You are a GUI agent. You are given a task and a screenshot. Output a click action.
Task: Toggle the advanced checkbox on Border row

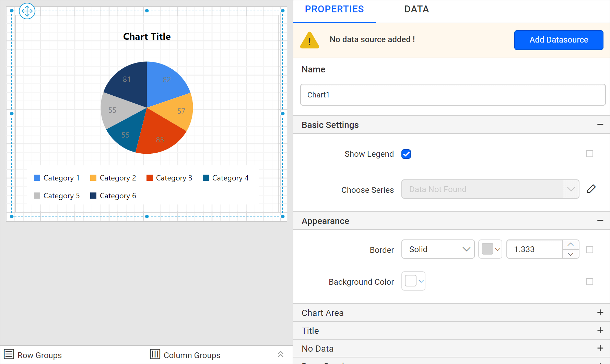tap(589, 250)
